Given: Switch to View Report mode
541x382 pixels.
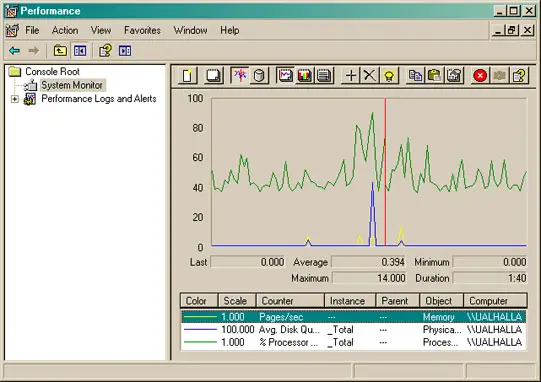Looking at the screenshot, I should coord(324,75).
